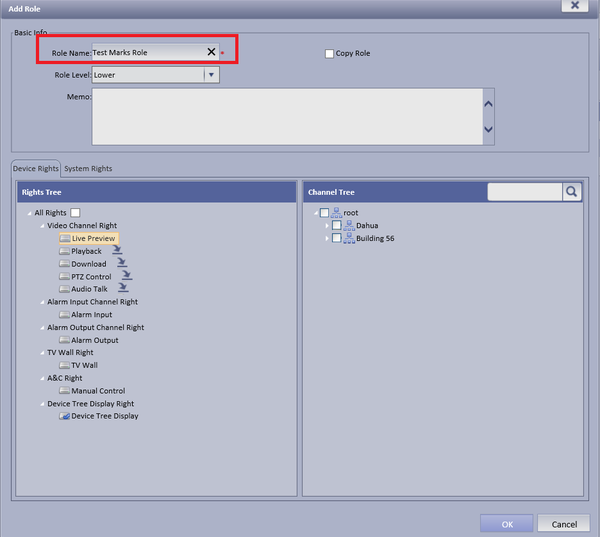This screenshot has width=600, height=537.
Task: Collapse the Video Channel Right group
Action: pyautogui.click(x=42, y=226)
